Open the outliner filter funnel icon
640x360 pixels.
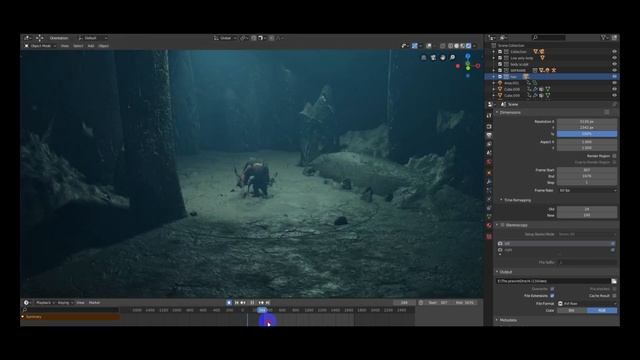pos(603,38)
